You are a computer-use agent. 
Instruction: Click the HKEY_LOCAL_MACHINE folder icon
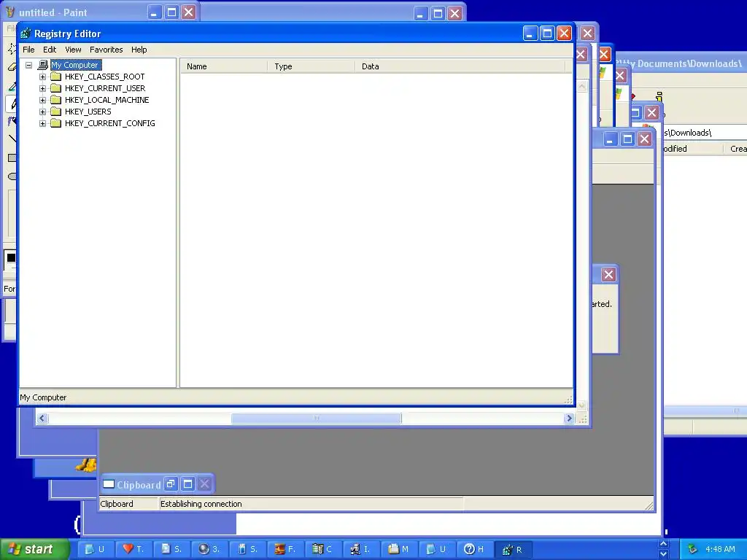tap(55, 99)
